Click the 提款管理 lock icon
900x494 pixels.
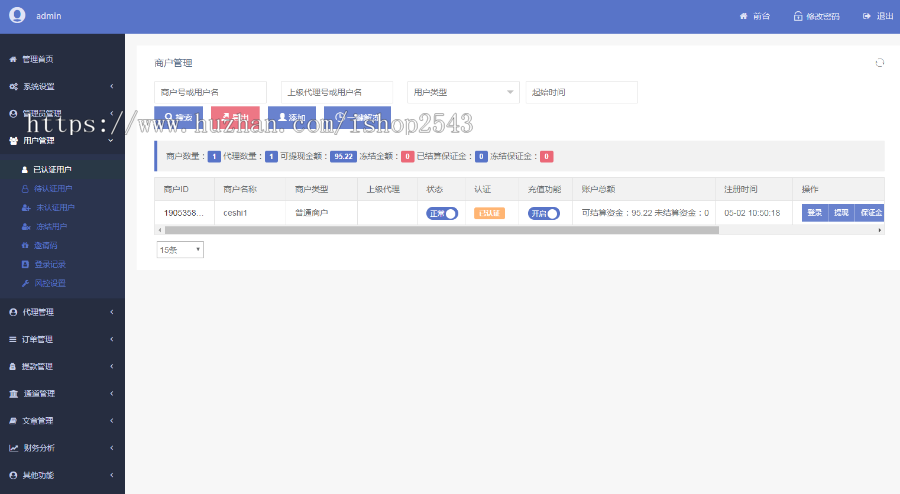[13, 367]
